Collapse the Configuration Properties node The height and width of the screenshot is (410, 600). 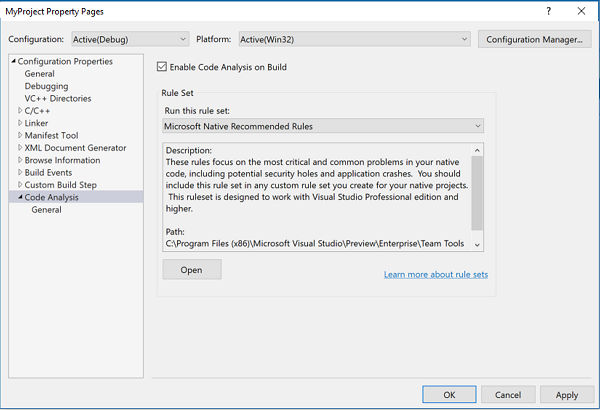click(13, 62)
